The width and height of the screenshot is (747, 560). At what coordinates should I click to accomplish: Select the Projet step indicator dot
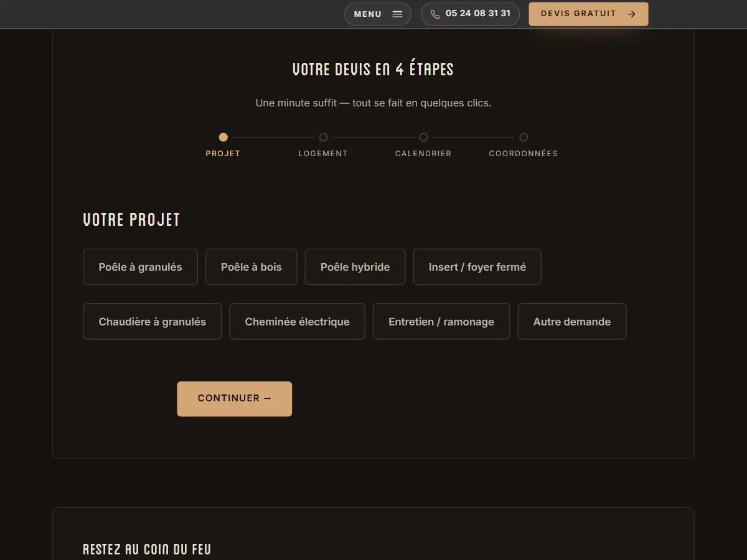(223, 138)
